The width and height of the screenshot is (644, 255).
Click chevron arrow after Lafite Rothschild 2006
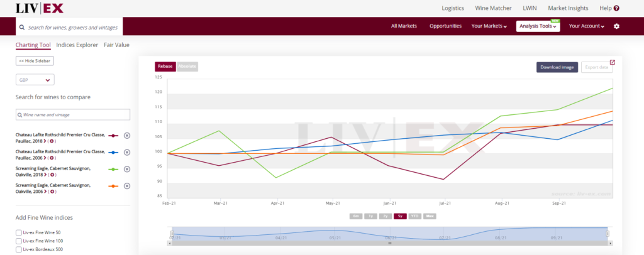(45, 158)
